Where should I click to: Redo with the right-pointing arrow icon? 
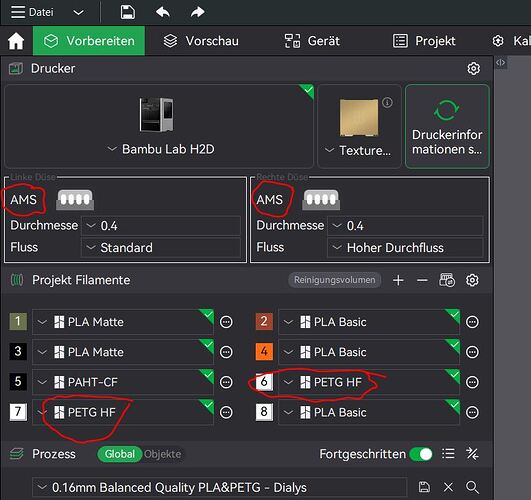pos(197,13)
